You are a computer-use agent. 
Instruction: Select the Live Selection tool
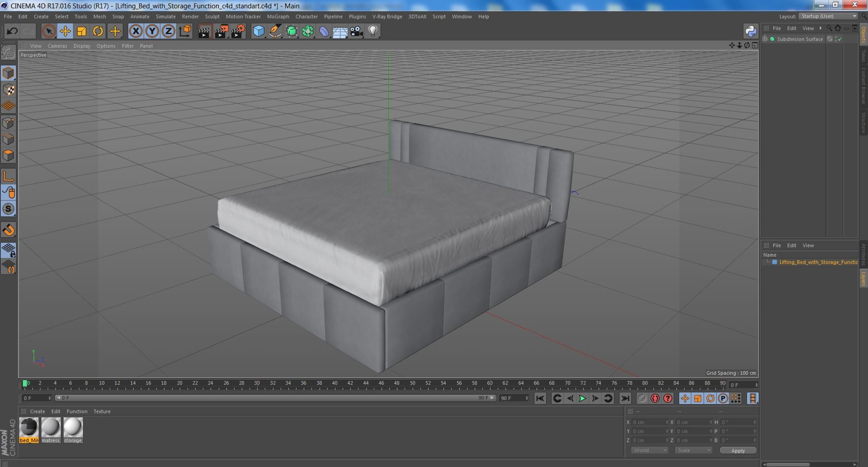pos(48,31)
